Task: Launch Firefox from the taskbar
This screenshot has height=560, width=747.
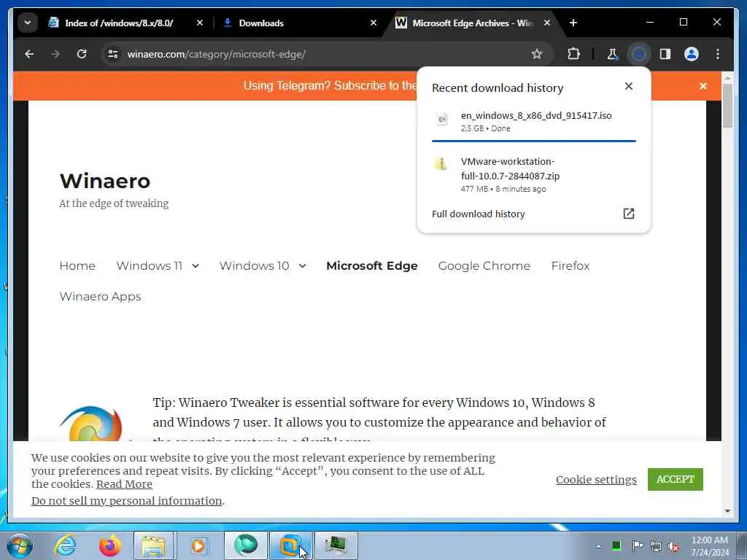Action: click(110, 545)
